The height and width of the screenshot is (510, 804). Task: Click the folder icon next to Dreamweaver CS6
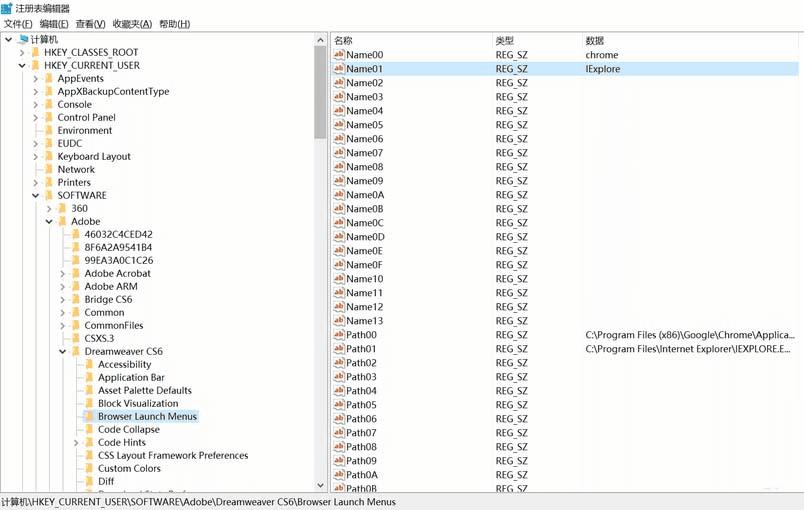(76, 351)
